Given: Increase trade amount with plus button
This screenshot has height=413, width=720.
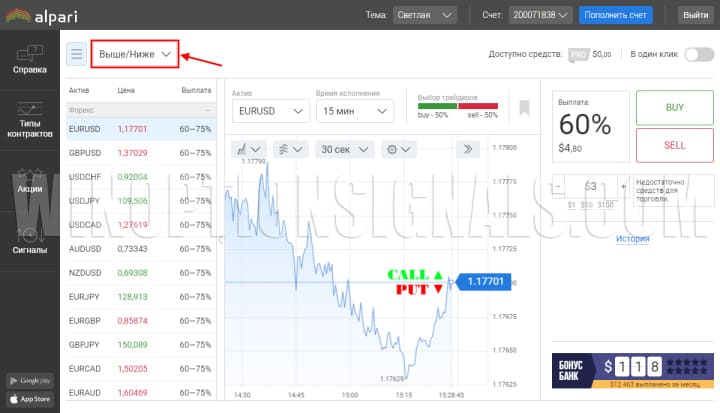Looking at the screenshot, I should coord(622,186).
